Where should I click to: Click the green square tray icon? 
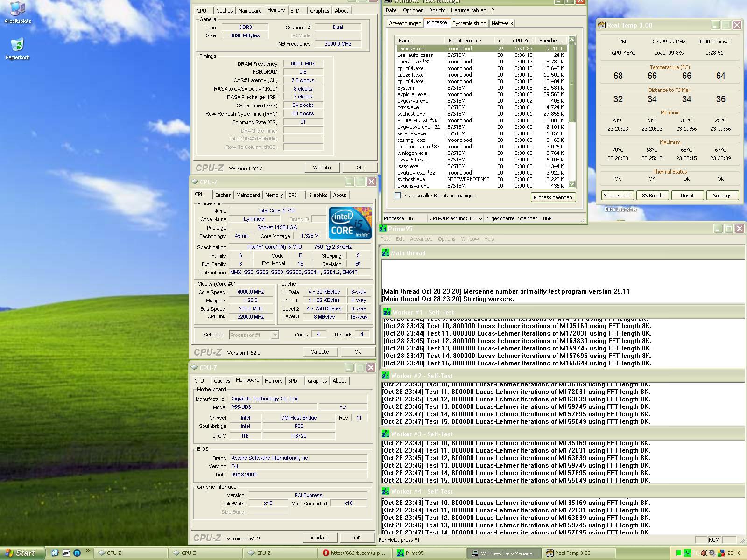tap(678, 553)
